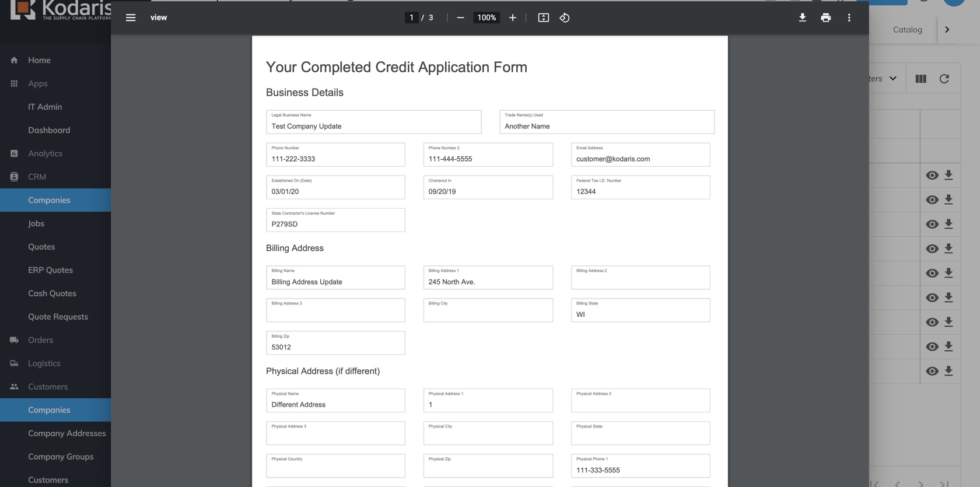The height and width of the screenshot is (487, 980).
Task: Open Company Addresses
Action: click(67, 433)
